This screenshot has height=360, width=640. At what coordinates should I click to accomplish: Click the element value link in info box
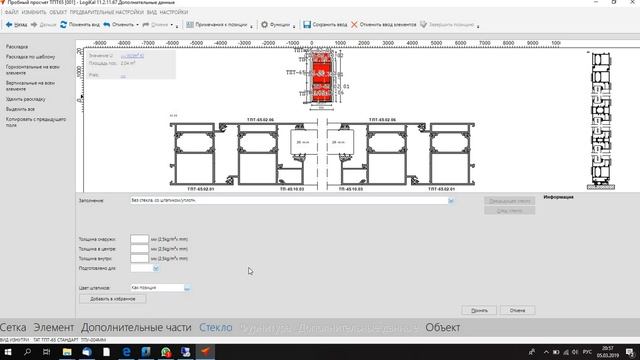coord(132,56)
